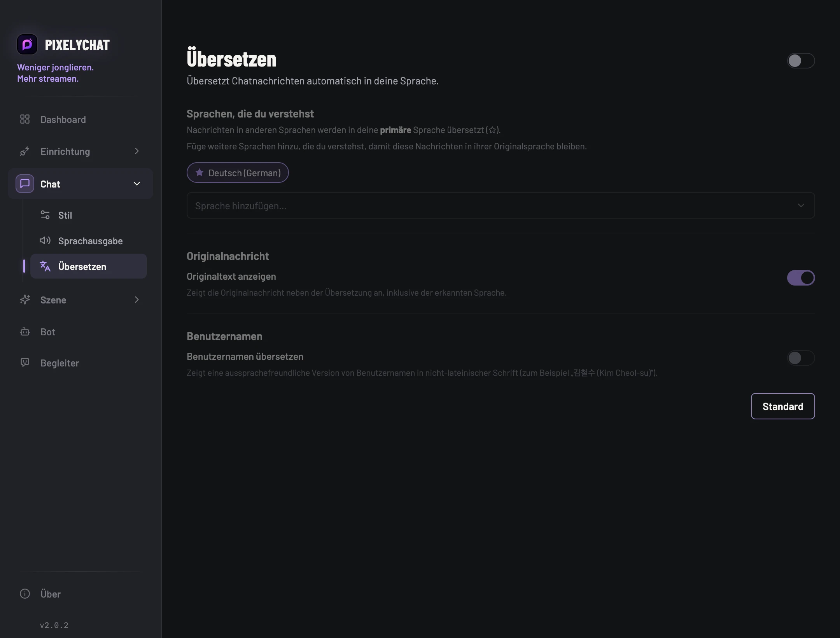Viewport: 840px width, 638px height.
Task: Click the 'Sprachen, die du verstehst' heading
Action: click(x=250, y=114)
